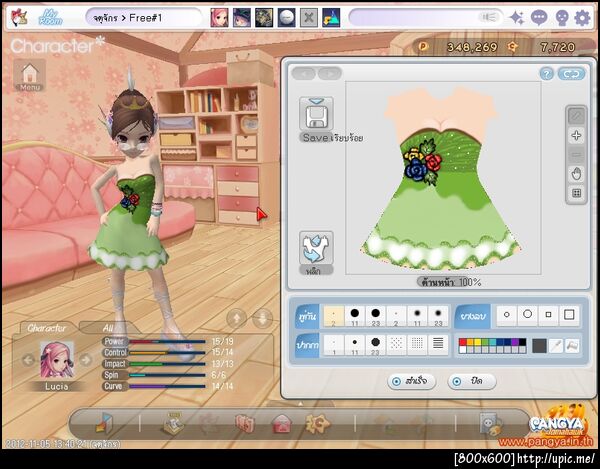
Task: Click the return arrow button beside help
Action: point(571,73)
